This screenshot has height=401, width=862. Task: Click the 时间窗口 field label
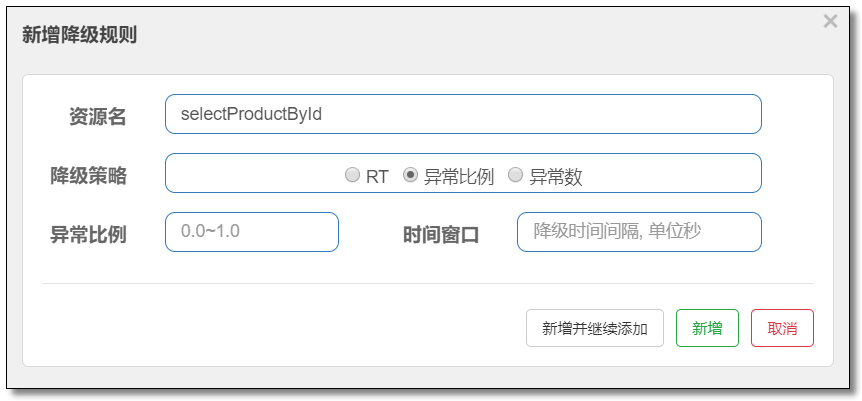(441, 235)
